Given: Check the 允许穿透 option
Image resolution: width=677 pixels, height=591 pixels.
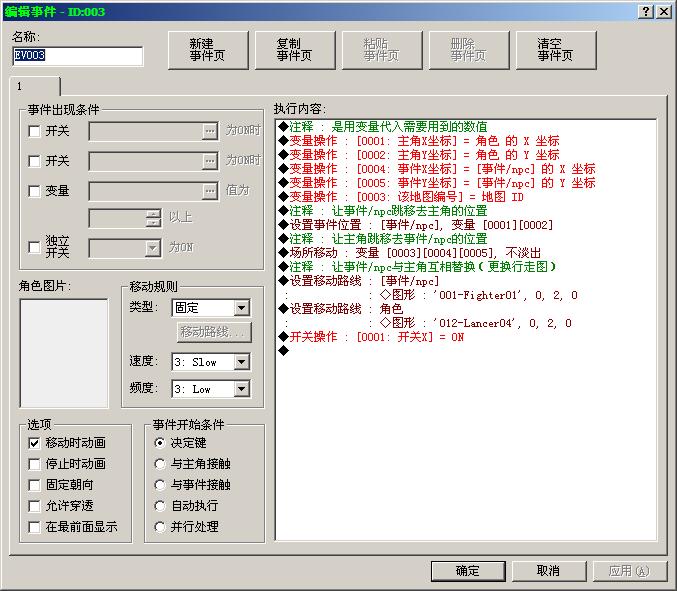Looking at the screenshot, I should (x=34, y=506).
